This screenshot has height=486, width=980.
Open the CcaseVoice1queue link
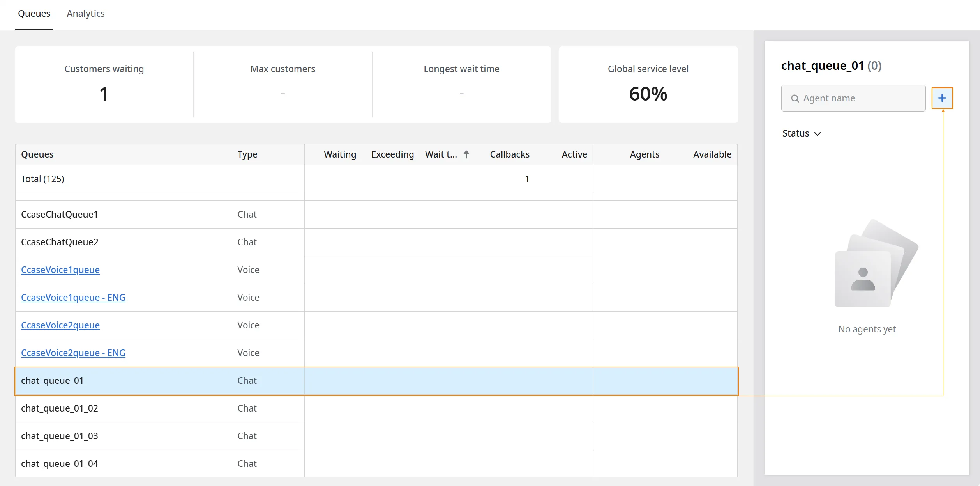point(60,270)
